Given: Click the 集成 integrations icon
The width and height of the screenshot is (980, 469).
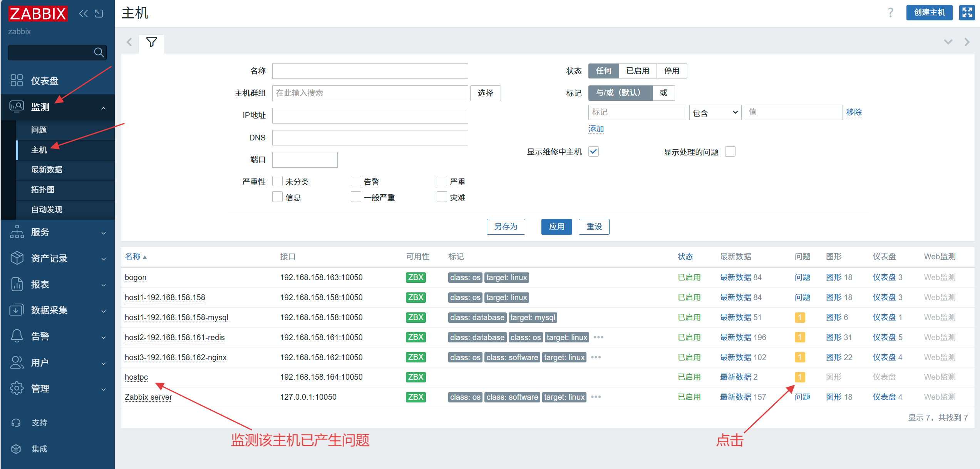Looking at the screenshot, I should click(x=16, y=449).
